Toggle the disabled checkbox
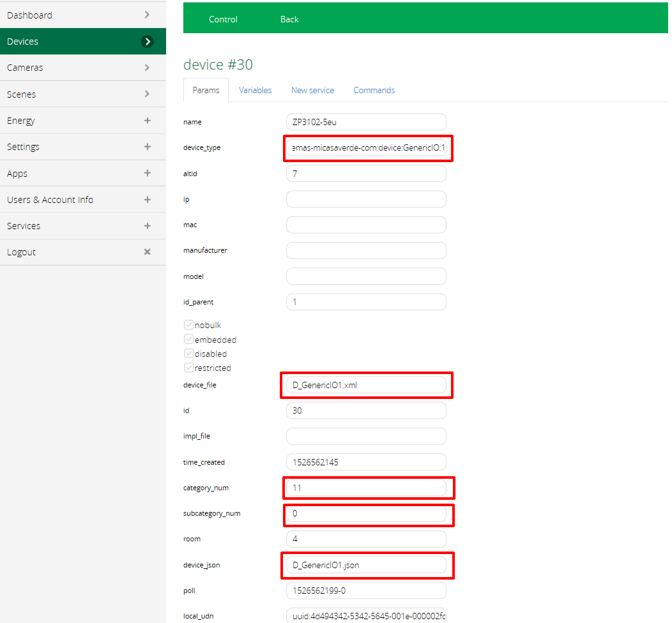The image size is (672, 623). pos(189,354)
